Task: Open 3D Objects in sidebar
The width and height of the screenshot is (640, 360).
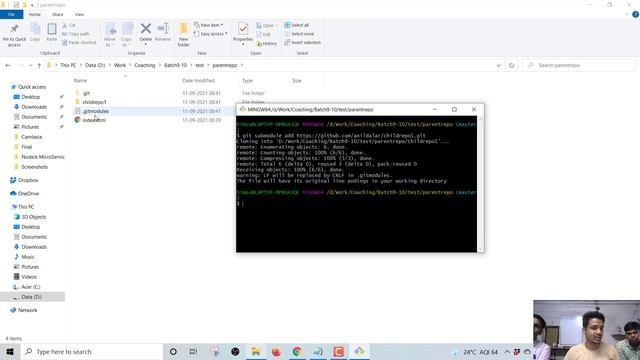Action: click(33, 217)
